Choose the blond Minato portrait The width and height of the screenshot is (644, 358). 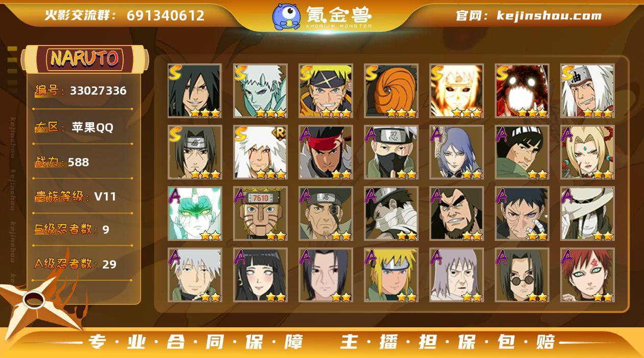pos(391,275)
